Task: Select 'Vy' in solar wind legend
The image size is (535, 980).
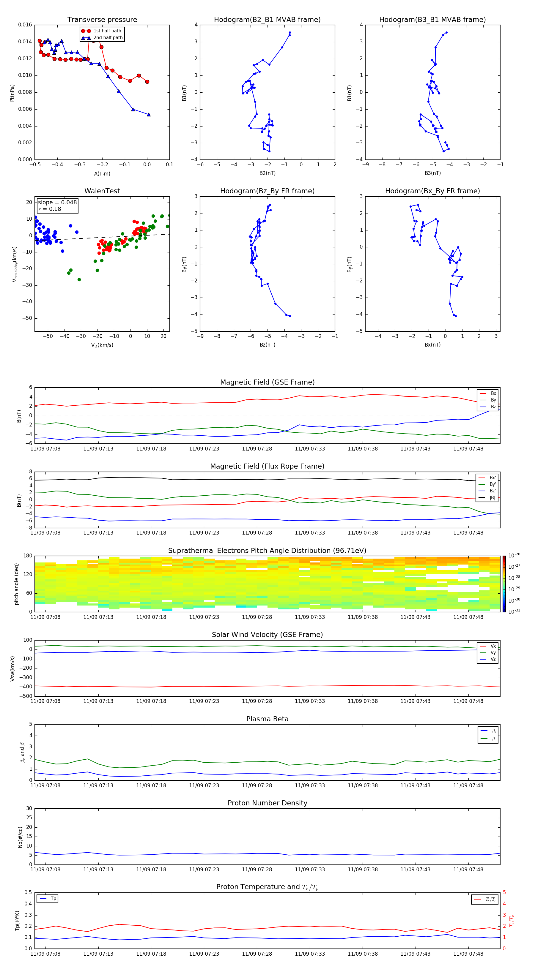Action: 488,652
